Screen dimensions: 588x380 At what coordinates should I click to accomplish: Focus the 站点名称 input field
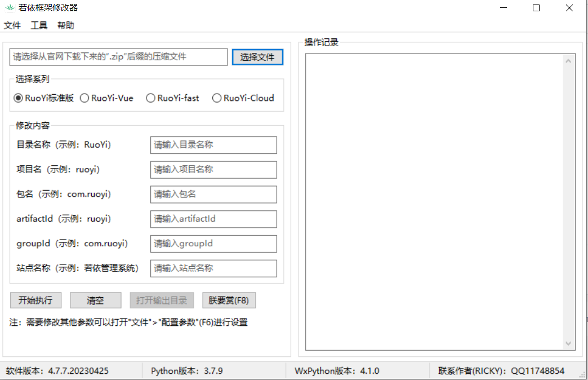pyautogui.click(x=213, y=268)
